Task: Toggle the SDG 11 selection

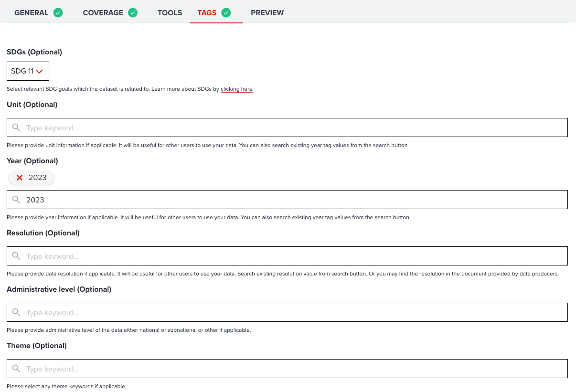Action: coord(28,71)
